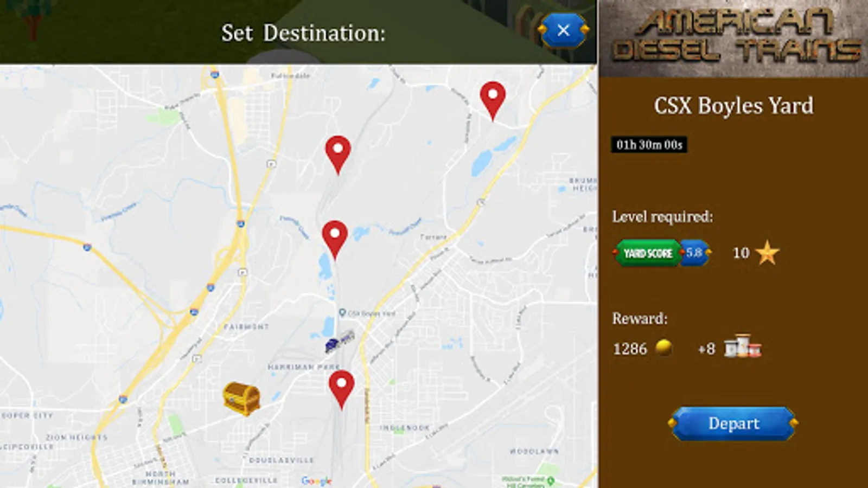Click the 01h 30m 00s timer
Image resolution: width=868 pixels, height=488 pixels.
click(x=649, y=145)
